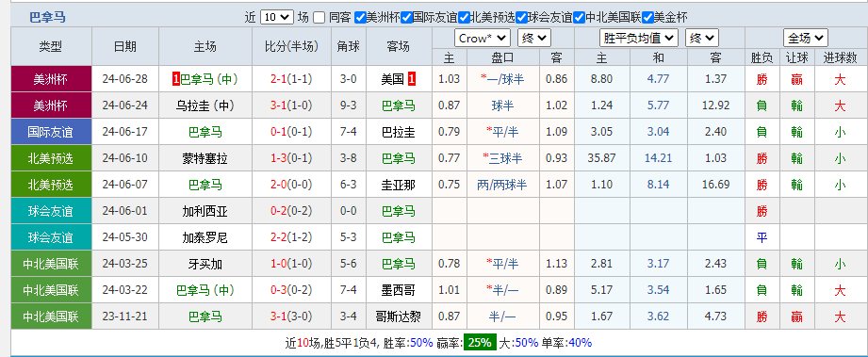Open the 终 dropdown next to Crow*
Screen dimensions: 868x357
533,39
